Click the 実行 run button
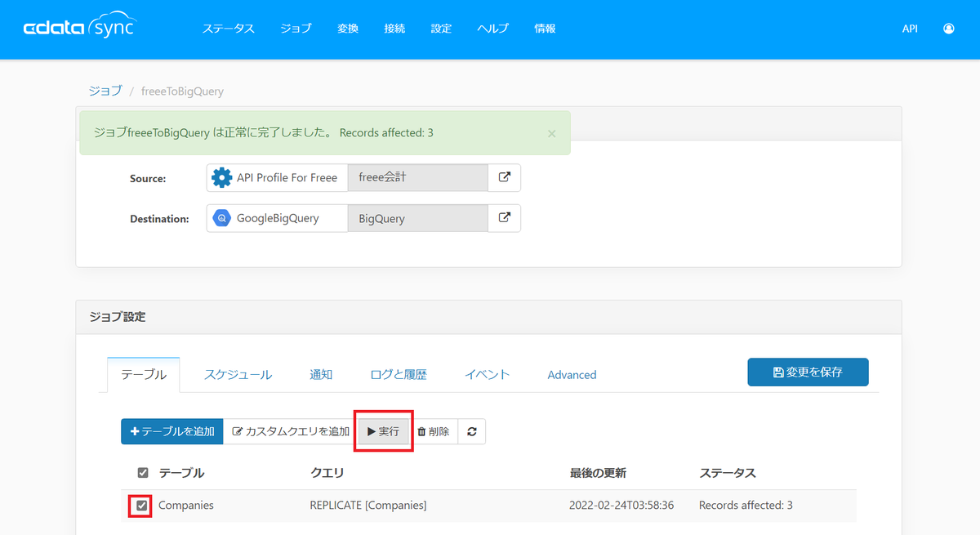980x535 pixels. click(383, 431)
